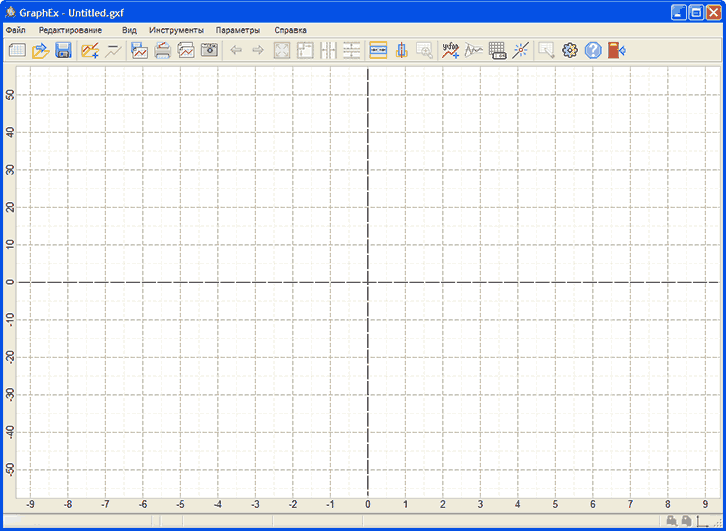Expand the Инструменты menu
The width and height of the screenshot is (726, 531).
pos(176,30)
